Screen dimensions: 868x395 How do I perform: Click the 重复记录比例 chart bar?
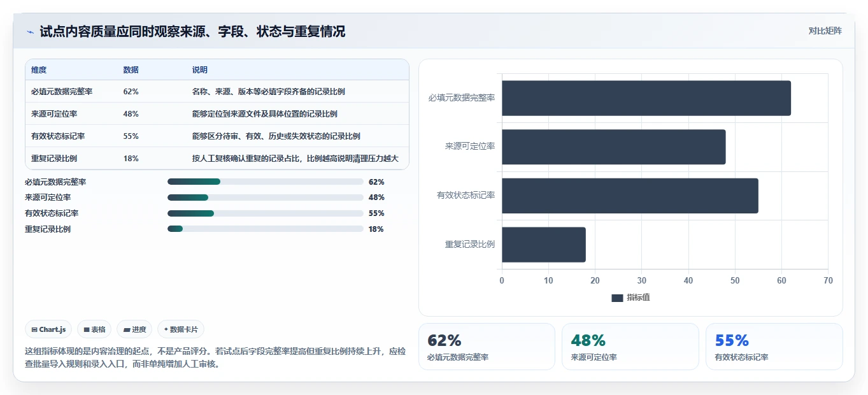[x=543, y=245]
